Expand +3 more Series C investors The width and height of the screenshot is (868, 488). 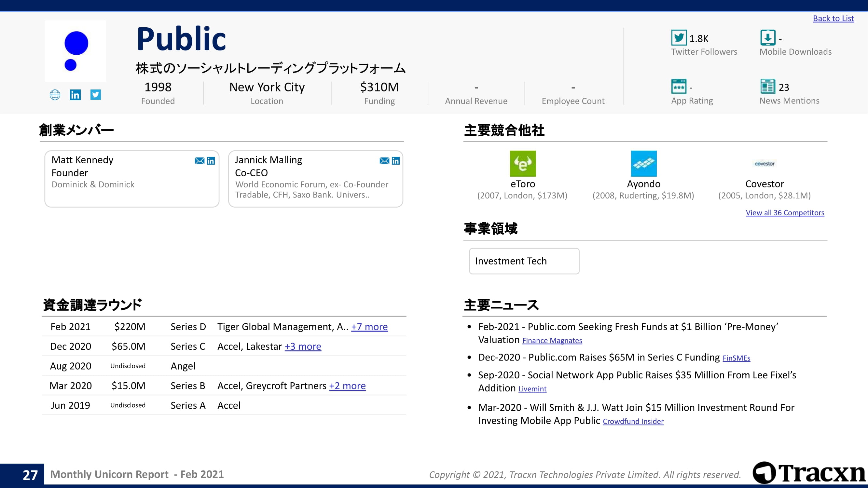coord(303,346)
